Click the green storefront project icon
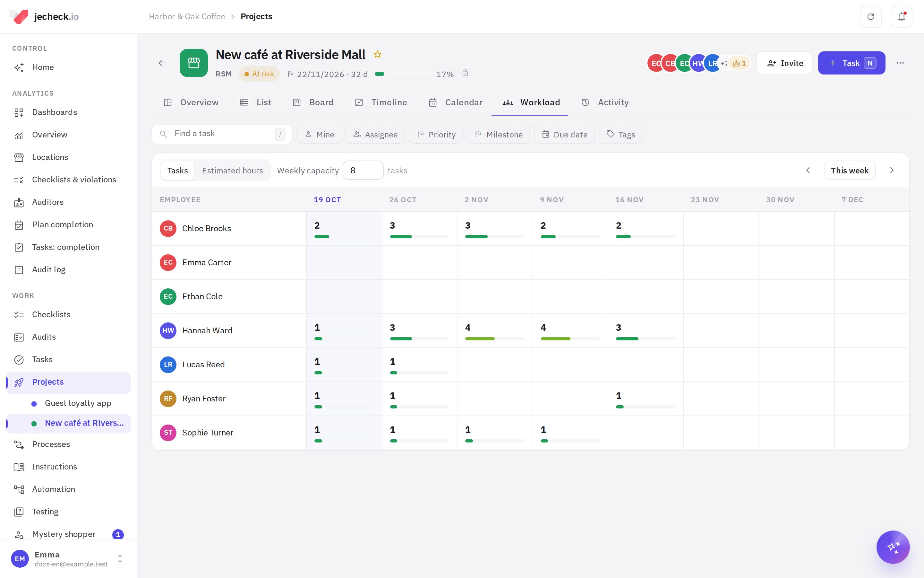The image size is (924, 578). pyautogui.click(x=193, y=63)
